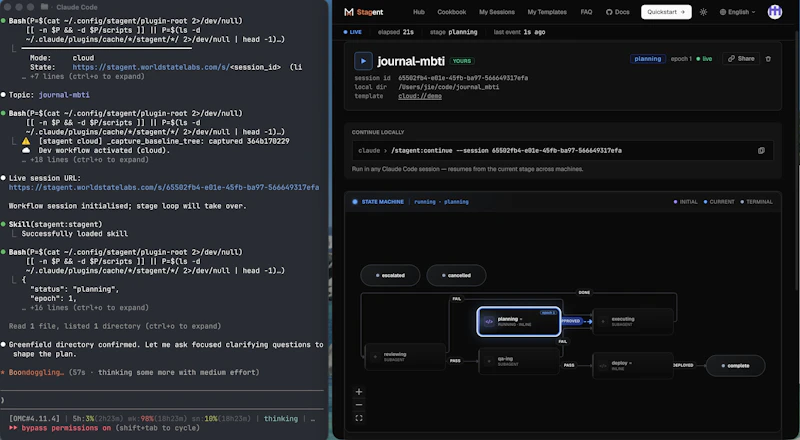Click the LIVE status indicator
The height and width of the screenshot is (440, 800).
(x=353, y=32)
